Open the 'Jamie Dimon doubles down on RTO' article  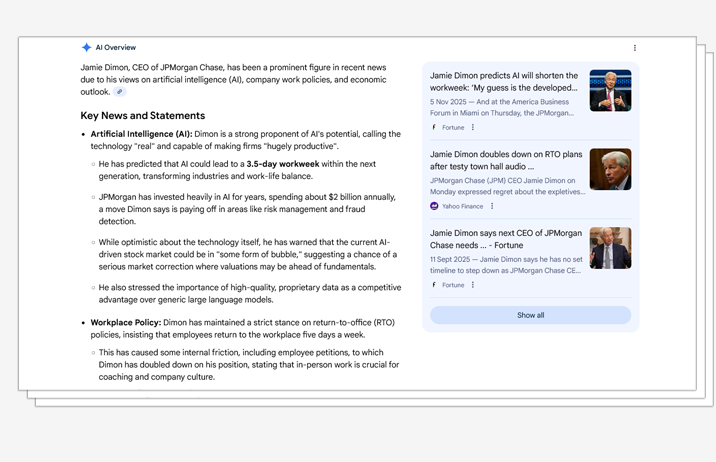(506, 160)
